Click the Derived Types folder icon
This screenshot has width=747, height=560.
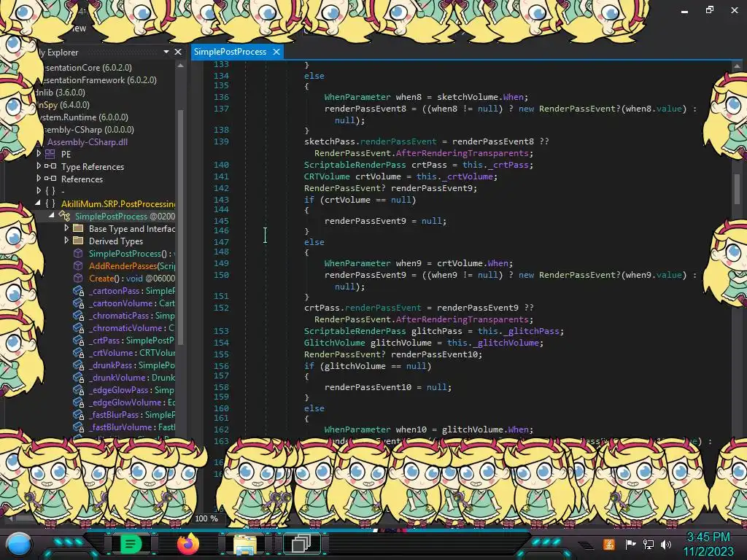click(x=77, y=241)
